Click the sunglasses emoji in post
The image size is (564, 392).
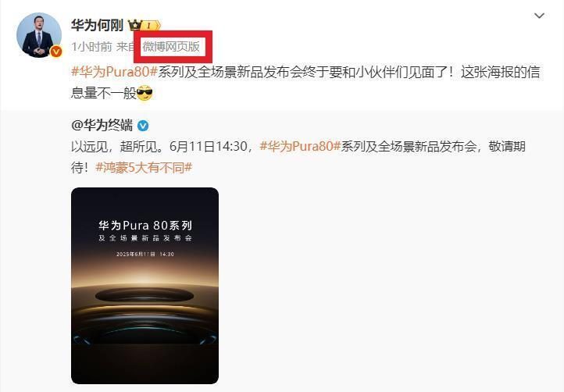point(145,94)
